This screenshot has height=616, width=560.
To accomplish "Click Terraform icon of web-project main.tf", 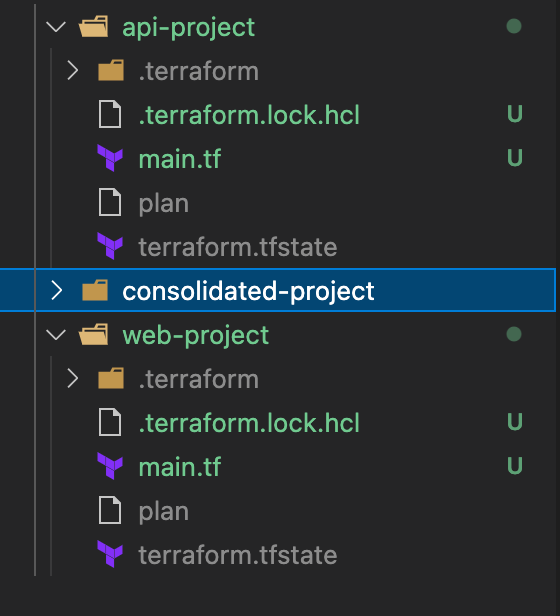I will pos(110,466).
